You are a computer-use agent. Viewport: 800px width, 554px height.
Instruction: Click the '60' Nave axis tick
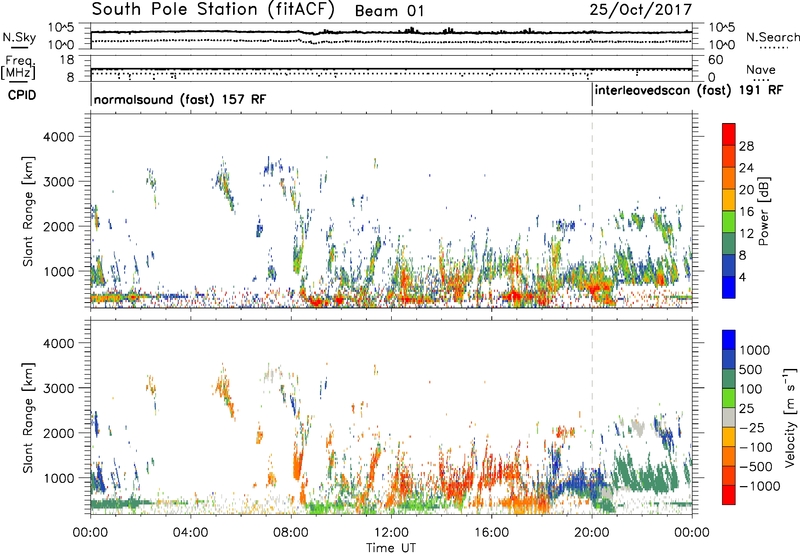716,60
